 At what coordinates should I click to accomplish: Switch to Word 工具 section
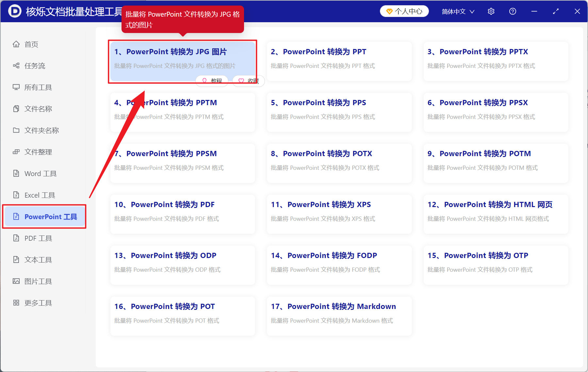[x=44, y=173]
